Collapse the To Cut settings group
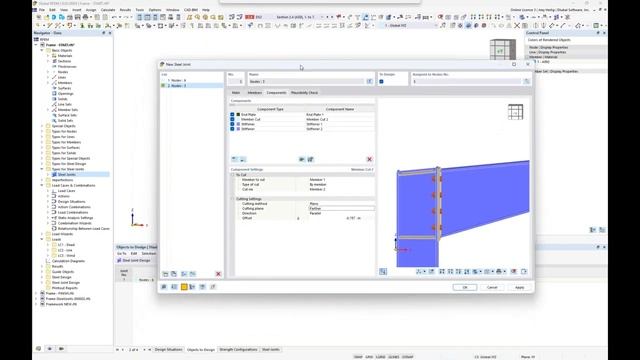 click(x=233, y=175)
